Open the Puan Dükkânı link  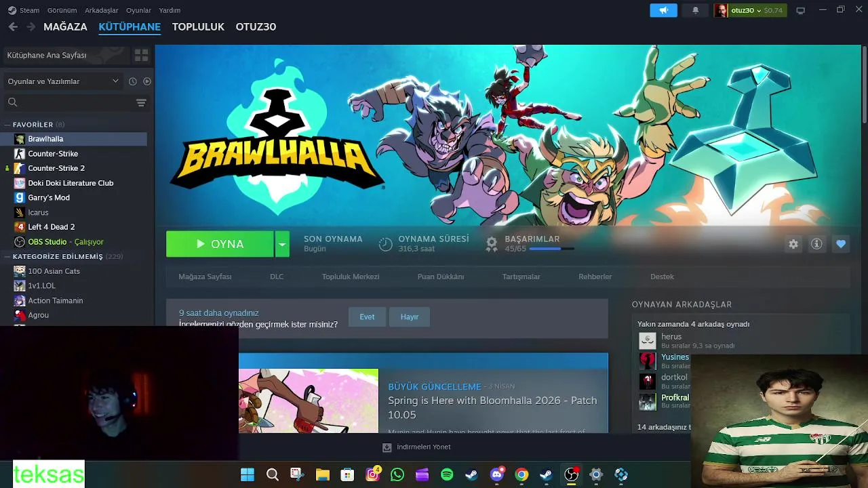click(x=441, y=277)
